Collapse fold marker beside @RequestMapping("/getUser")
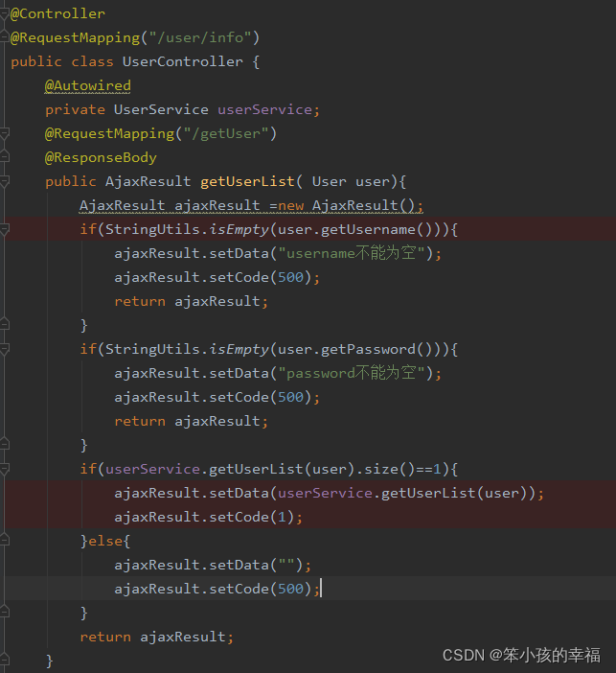The width and height of the screenshot is (616, 673). [4, 133]
